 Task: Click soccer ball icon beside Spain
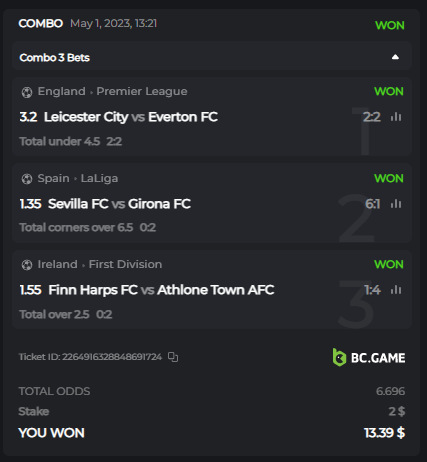pos(27,179)
